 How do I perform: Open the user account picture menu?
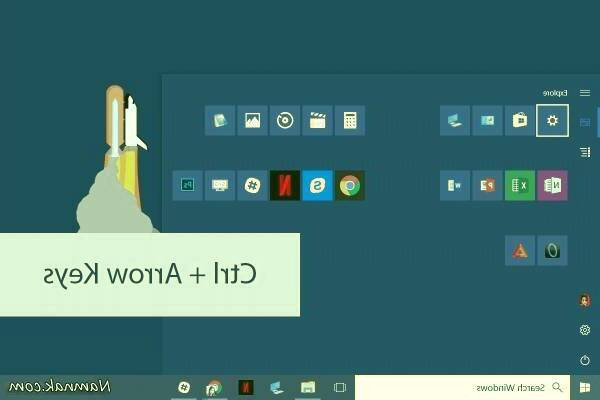(585, 300)
